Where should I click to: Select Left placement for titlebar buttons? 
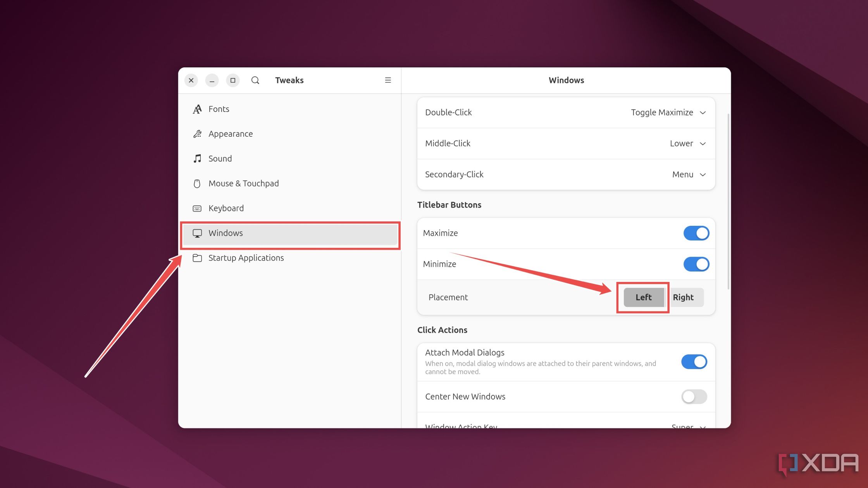point(643,297)
